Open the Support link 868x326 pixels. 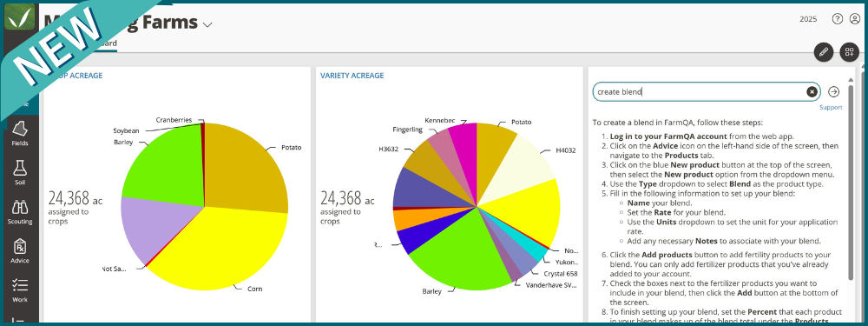(x=831, y=108)
